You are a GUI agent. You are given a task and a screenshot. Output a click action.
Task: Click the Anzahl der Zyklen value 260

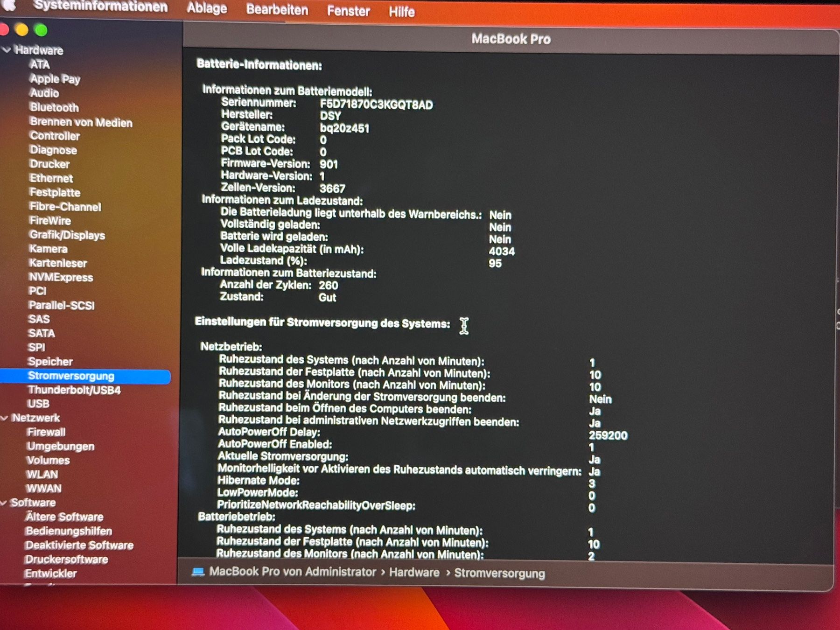coord(328,285)
